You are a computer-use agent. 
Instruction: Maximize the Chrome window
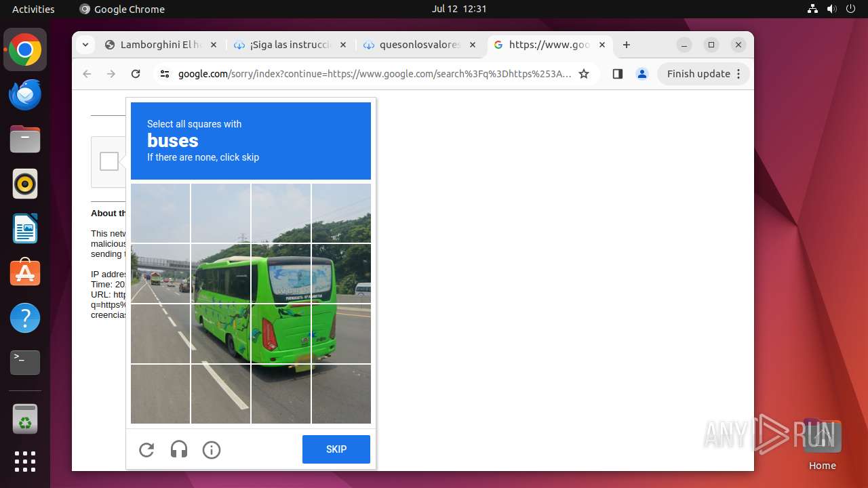[711, 45]
